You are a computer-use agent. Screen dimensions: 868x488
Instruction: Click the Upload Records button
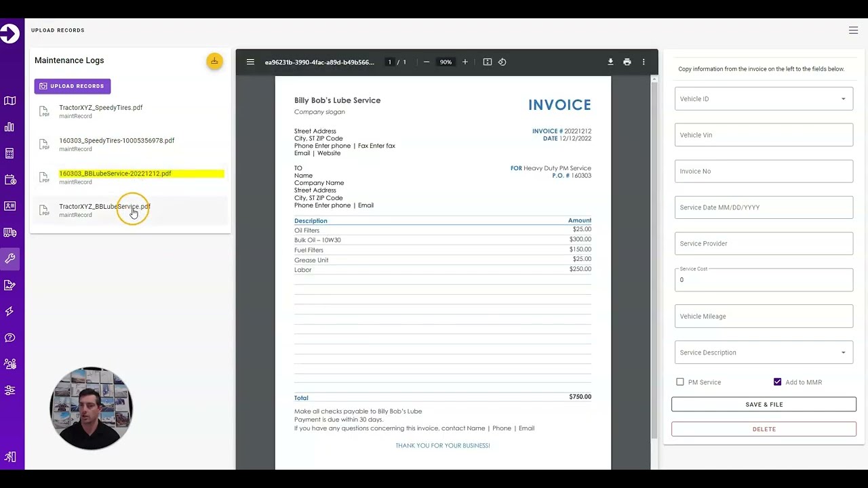point(73,86)
